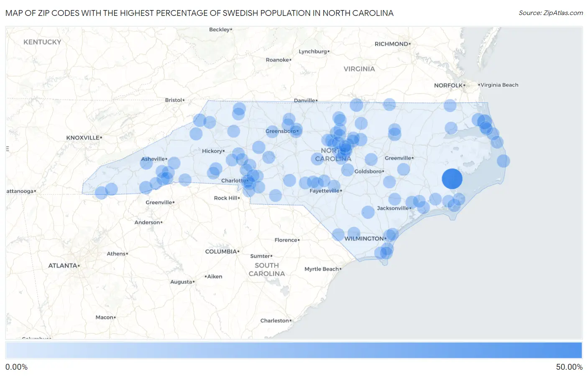588x376 pixels.
Task: Click the Greensboro city label
Action: [x=281, y=131]
